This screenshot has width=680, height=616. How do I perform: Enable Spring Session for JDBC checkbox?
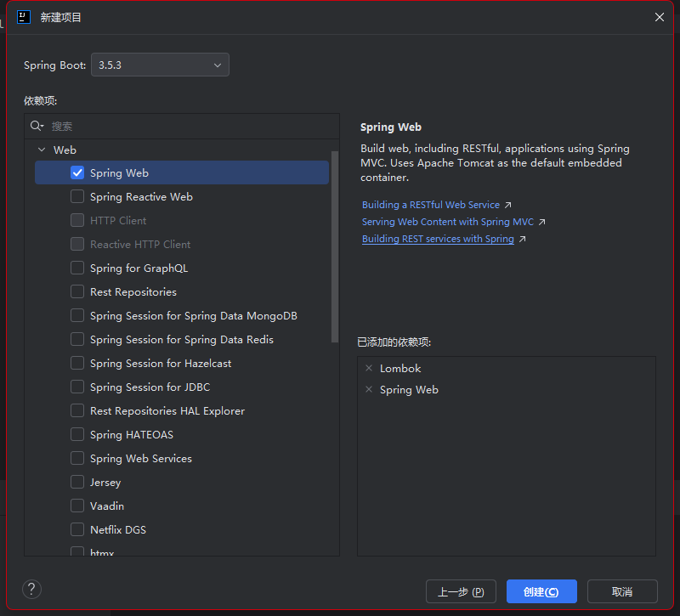point(77,387)
